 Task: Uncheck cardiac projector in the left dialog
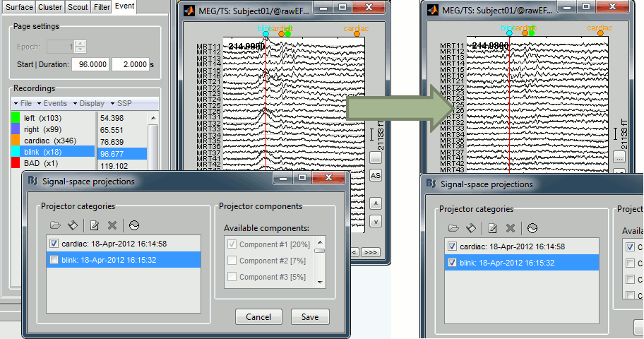point(52,245)
